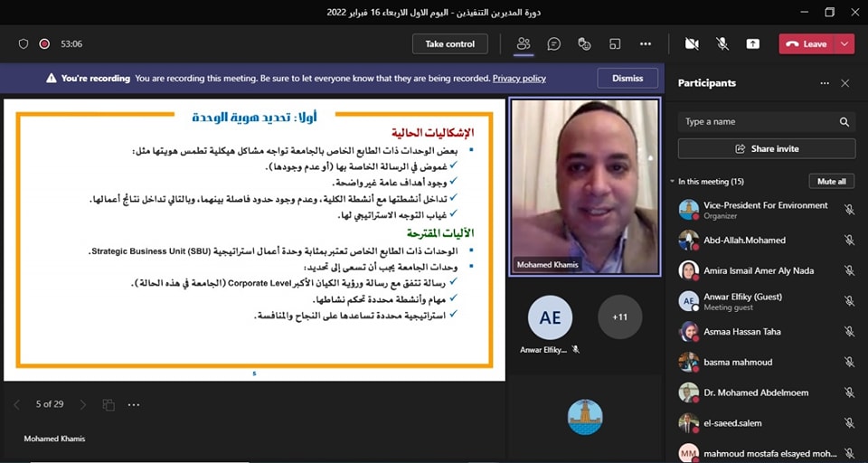This screenshot has height=463, width=868.
Task: Open the reactions and raise hand menu
Action: click(x=584, y=43)
